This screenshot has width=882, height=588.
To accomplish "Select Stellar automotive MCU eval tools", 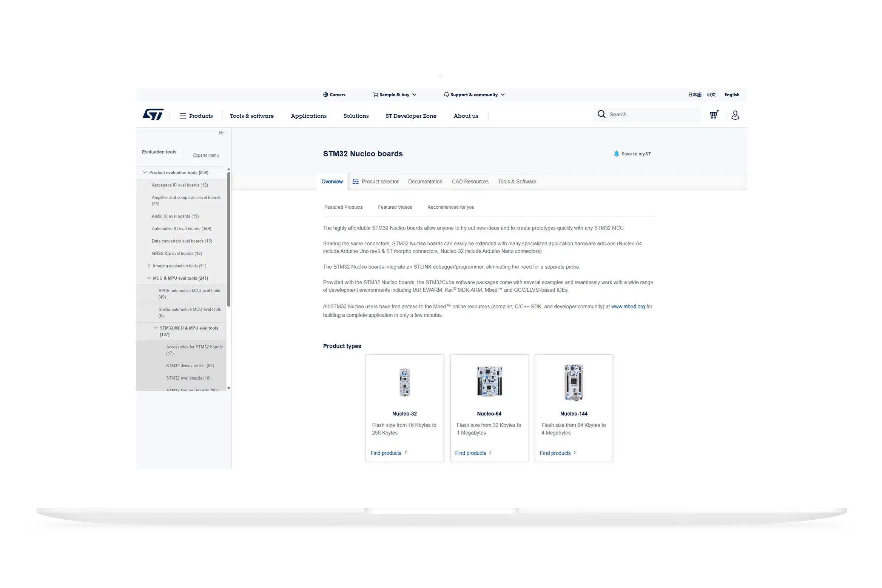I will coord(190,312).
